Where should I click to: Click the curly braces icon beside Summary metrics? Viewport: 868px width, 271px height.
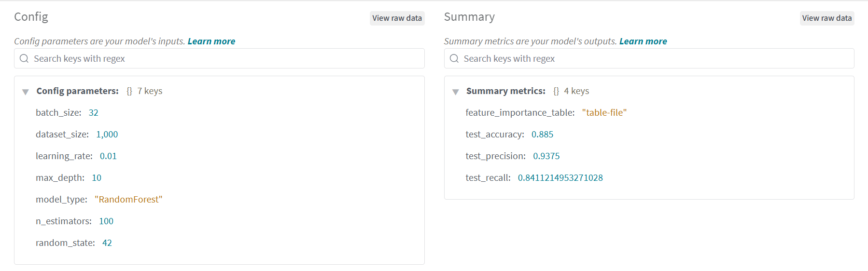tap(556, 91)
